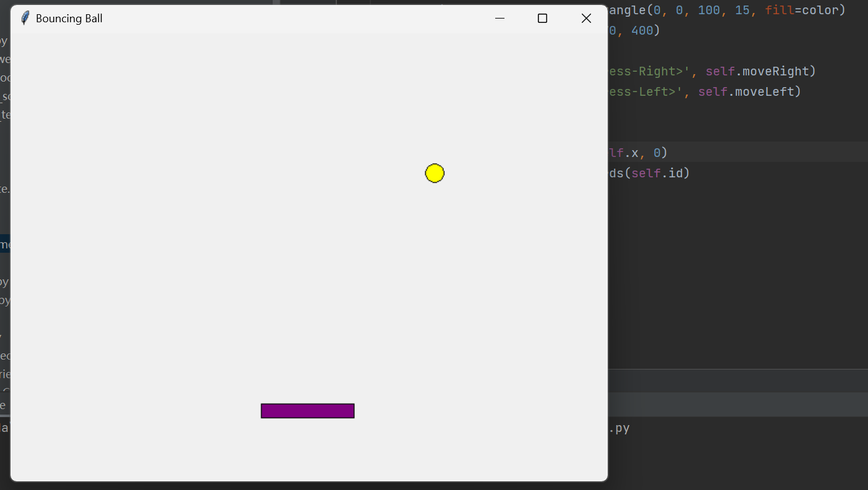The image size is (868, 490).
Task: Minimize the Bouncing Ball window
Action: (x=499, y=19)
